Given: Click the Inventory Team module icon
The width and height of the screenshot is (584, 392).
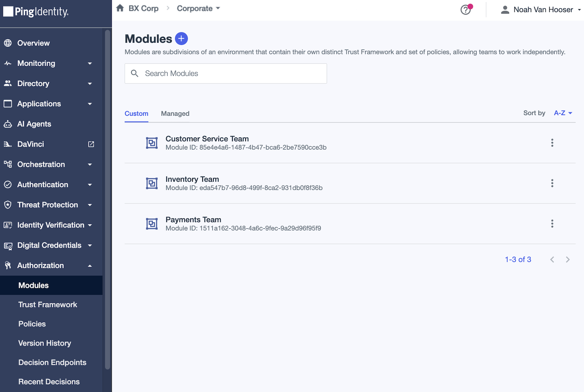Looking at the screenshot, I should coord(152,184).
